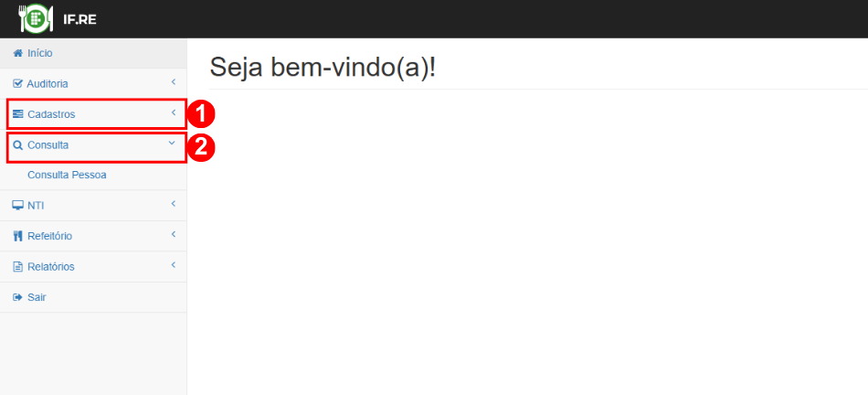The width and height of the screenshot is (868, 395).
Task: Click the Relatórios document icon
Action: 17,267
